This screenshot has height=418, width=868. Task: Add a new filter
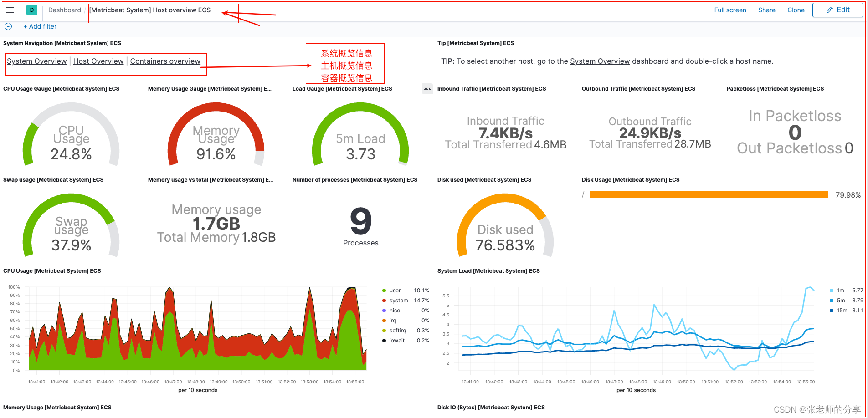40,26
